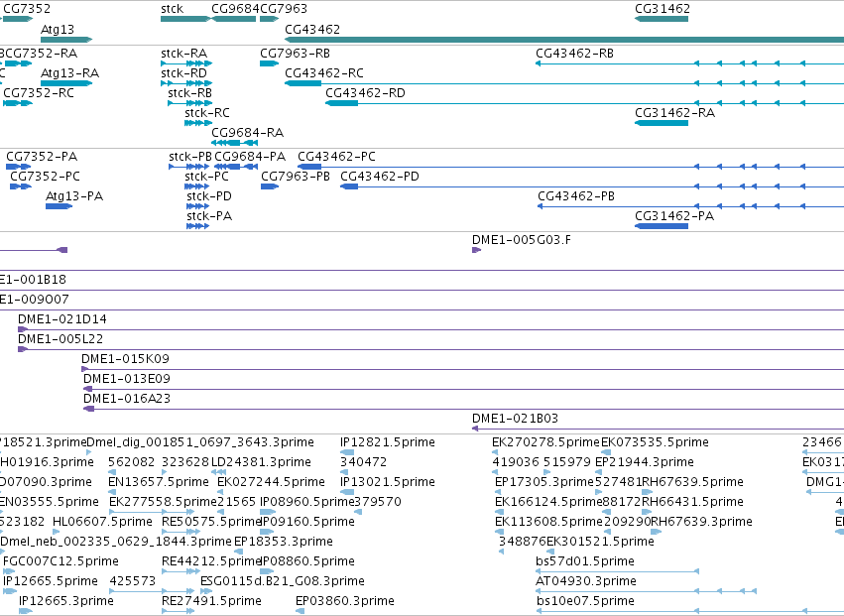
Task: Click the CG7352-PA protein label
Action: click(42, 157)
